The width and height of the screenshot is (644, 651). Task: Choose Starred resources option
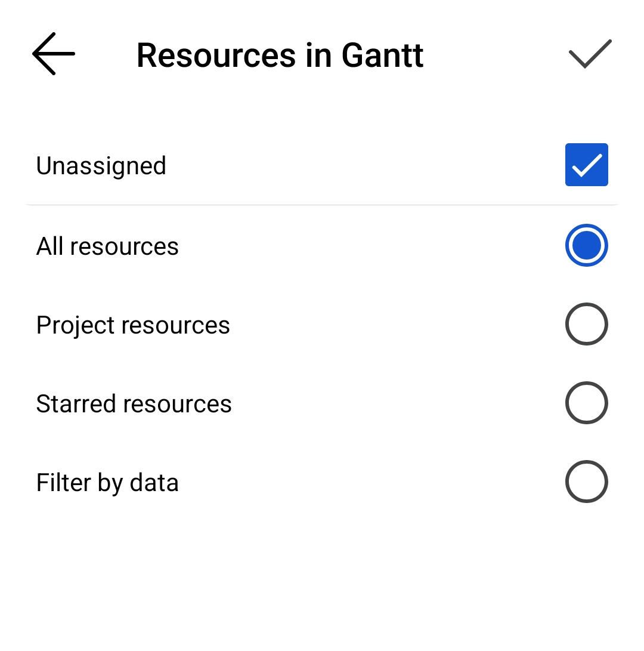586,403
